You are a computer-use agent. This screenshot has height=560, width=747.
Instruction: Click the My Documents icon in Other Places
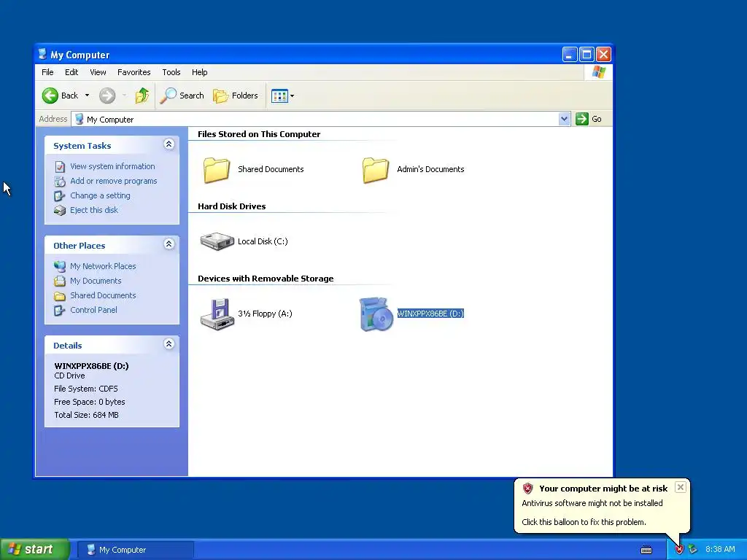(60, 281)
